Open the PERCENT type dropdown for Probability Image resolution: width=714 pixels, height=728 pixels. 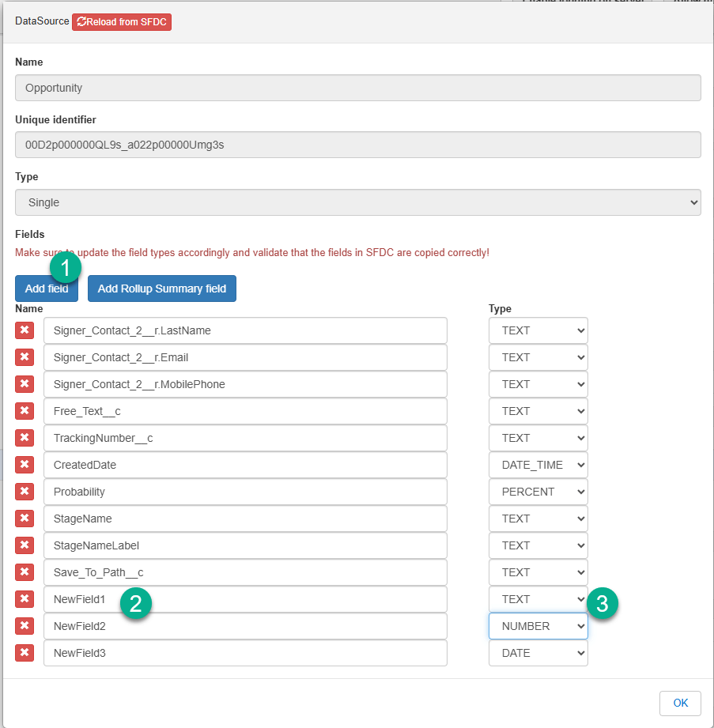538,492
